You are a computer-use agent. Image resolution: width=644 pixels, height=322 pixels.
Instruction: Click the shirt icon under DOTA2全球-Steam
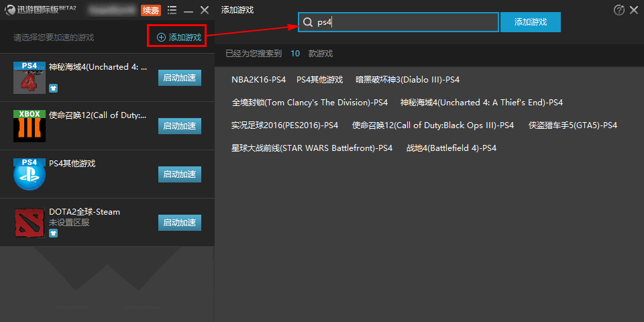[54, 233]
